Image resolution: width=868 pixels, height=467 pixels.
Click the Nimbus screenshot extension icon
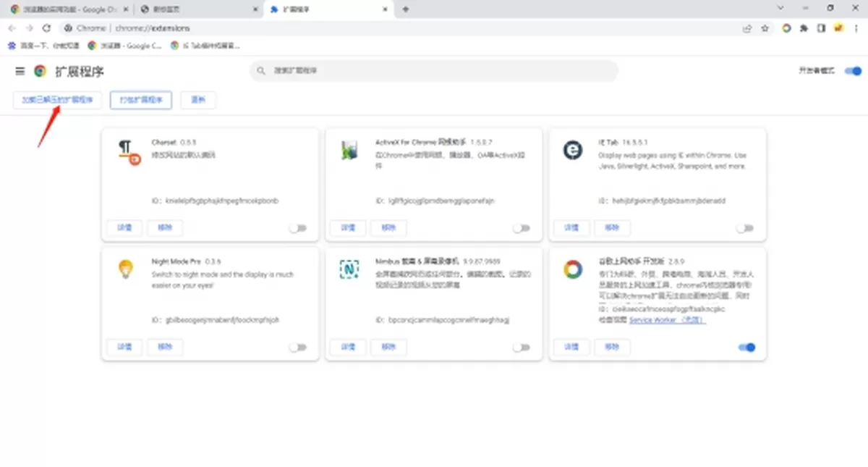click(x=349, y=269)
